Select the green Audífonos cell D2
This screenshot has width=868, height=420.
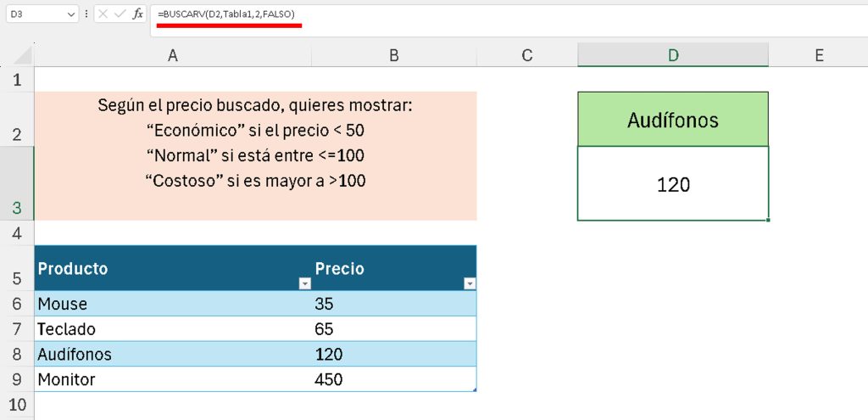pos(673,120)
